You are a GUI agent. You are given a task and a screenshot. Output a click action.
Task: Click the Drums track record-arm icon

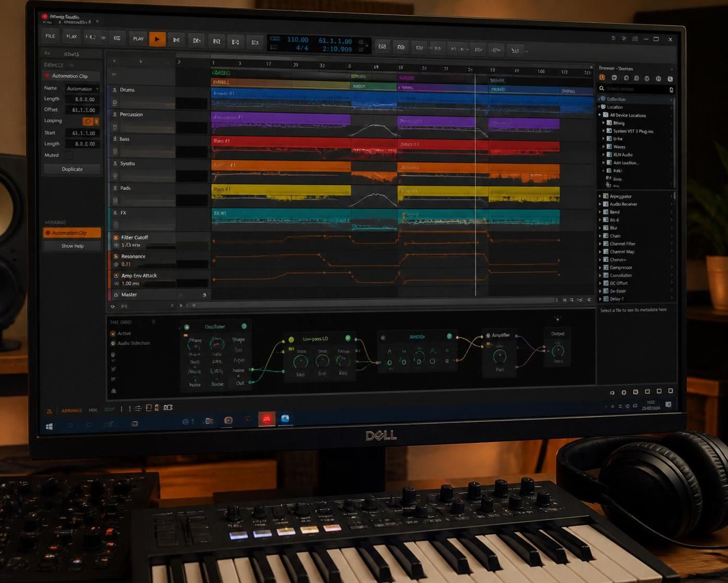pos(115,102)
